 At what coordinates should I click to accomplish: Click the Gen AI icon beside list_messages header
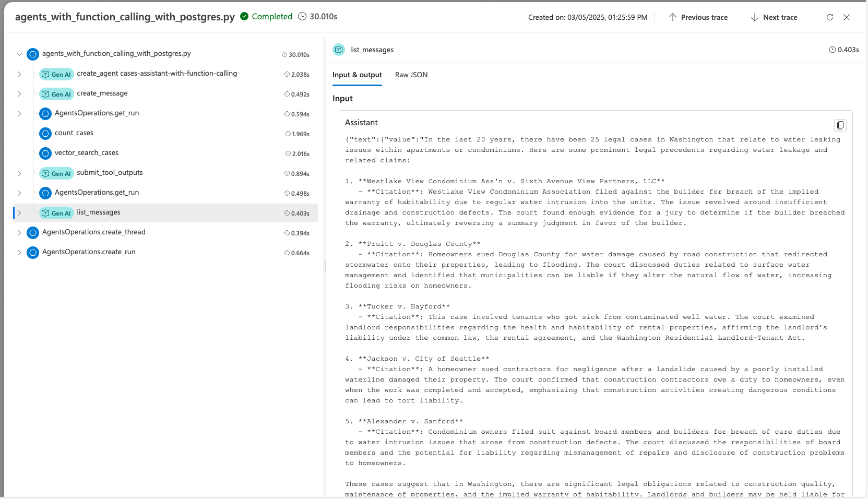tap(338, 50)
